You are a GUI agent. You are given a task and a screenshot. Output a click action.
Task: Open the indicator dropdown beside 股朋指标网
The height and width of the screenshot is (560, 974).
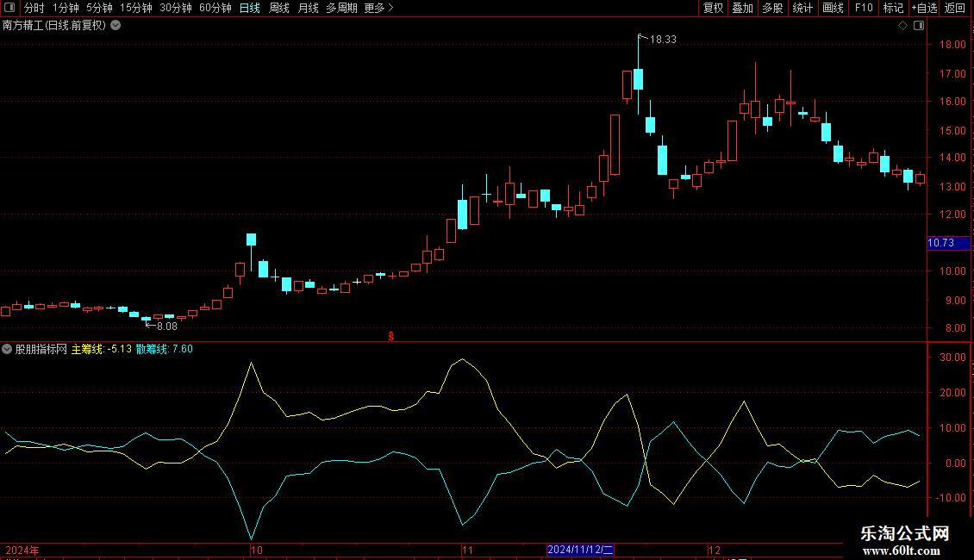click(7, 349)
